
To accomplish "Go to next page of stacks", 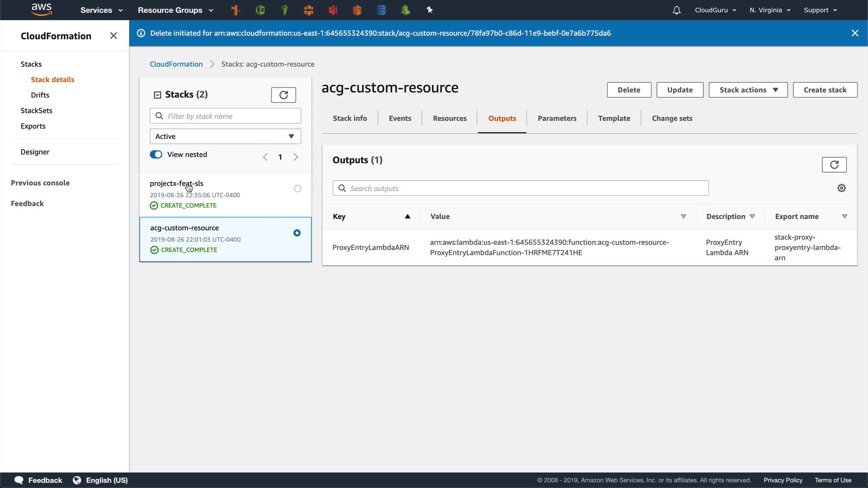I will pyautogui.click(x=296, y=157).
